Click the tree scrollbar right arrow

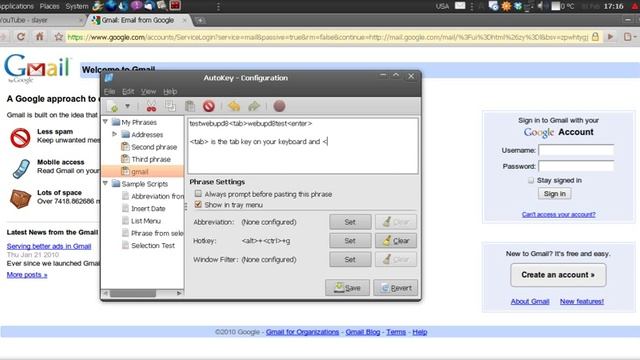(179, 293)
